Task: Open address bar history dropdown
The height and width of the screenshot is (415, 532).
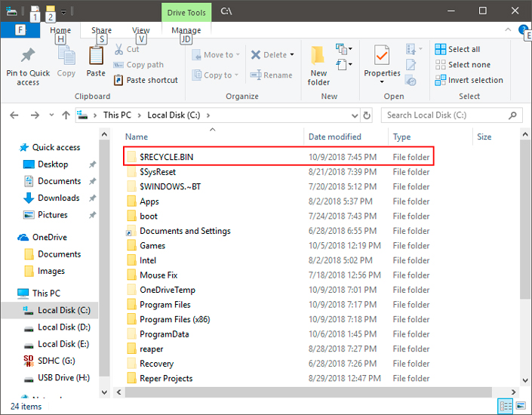Action: click(355, 115)
